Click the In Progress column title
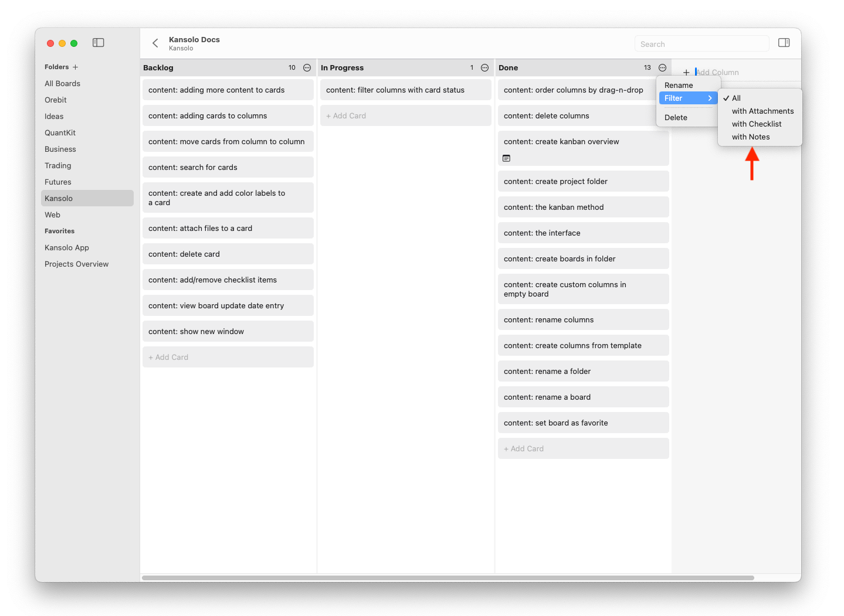844x616 pixels. (x=343, y=68)
